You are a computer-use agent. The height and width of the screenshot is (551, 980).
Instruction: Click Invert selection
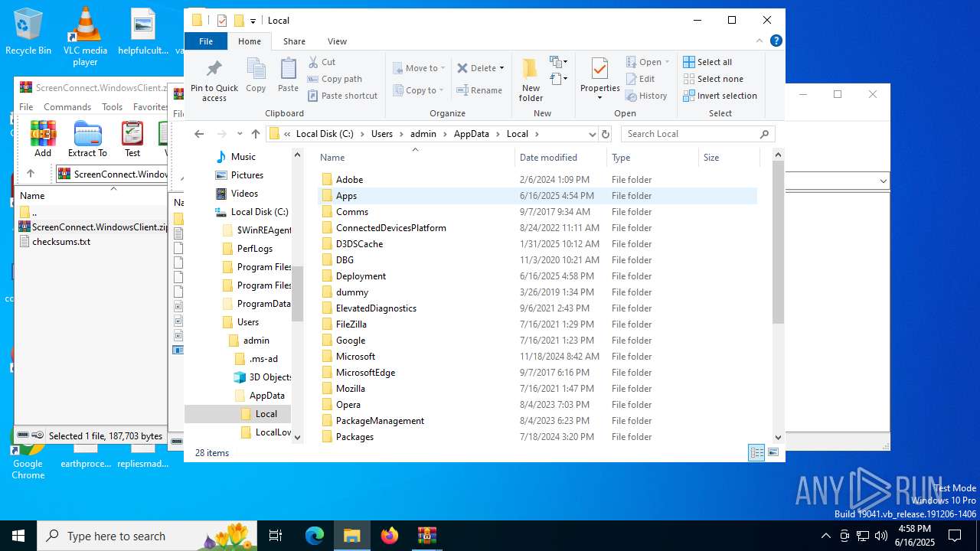pyautogui.click(x=720, y=96)
